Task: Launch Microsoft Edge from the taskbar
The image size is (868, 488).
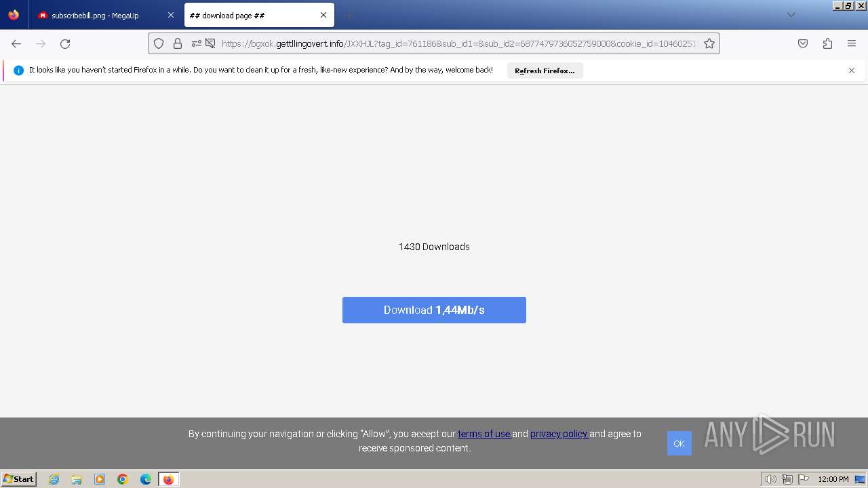Action: [x=146, y=479]
